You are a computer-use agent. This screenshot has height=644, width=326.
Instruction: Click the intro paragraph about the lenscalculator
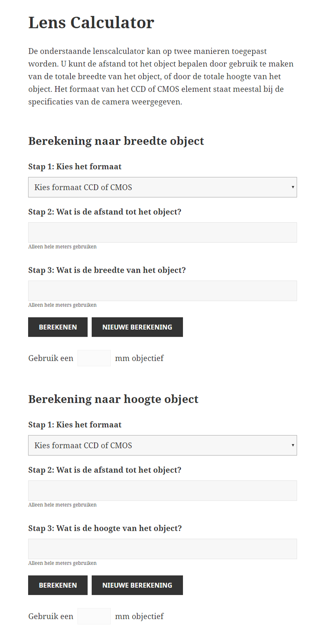[161, 76]
